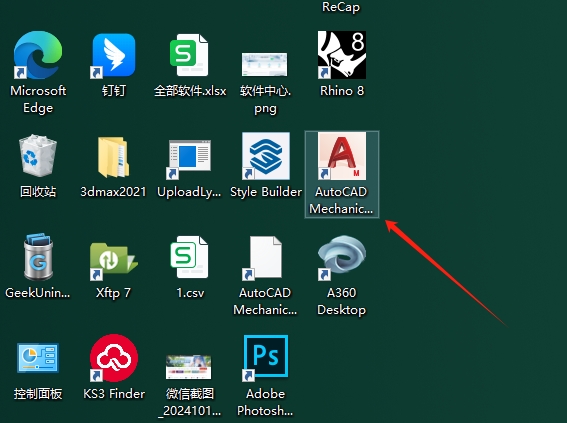Click the KS3 Finder label text

[114, 394]
